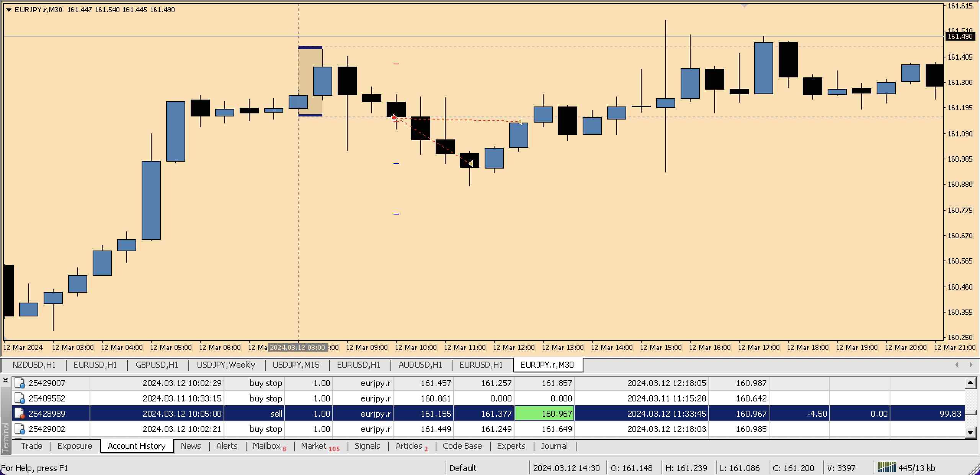Click the order icon beside ticket 25429007
Viewport: 980px width, 475px height.
[x=19, y=383]
